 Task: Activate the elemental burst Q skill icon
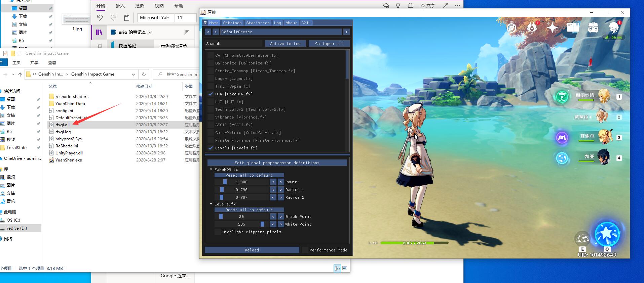point(607,234)
